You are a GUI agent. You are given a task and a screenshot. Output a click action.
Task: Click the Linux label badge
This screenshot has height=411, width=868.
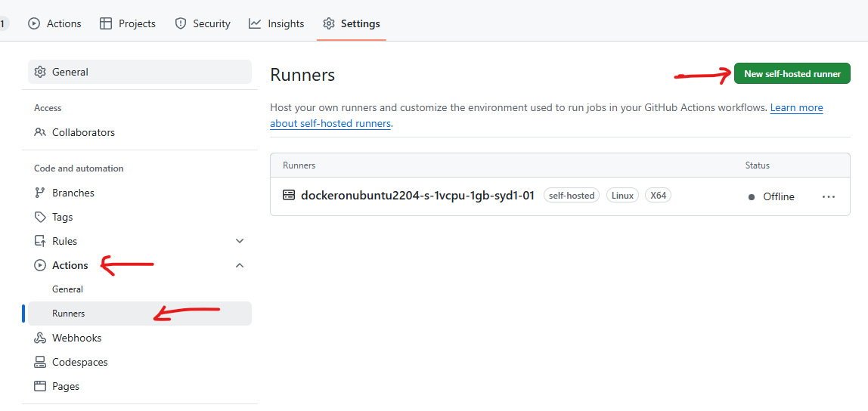click(x=623, y=195)
